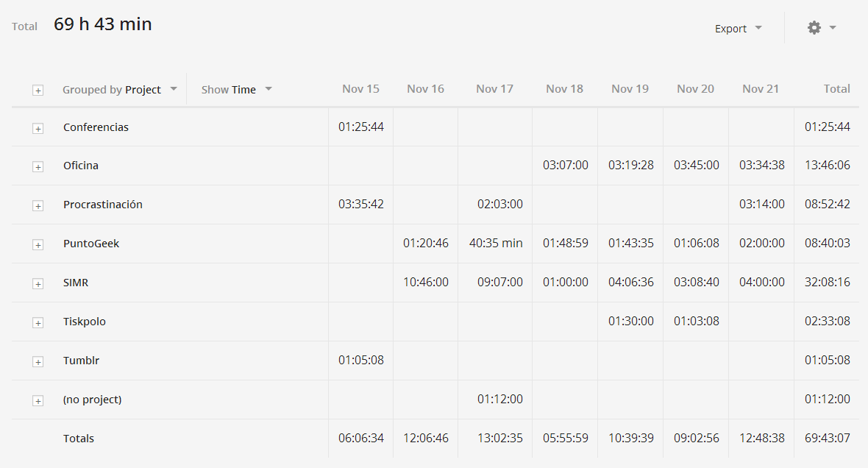This screenshot has height=468, width=868.
Task: Click plus icon next to Tiskpolo
Action: pyautogui.click(x=38, y=323)
